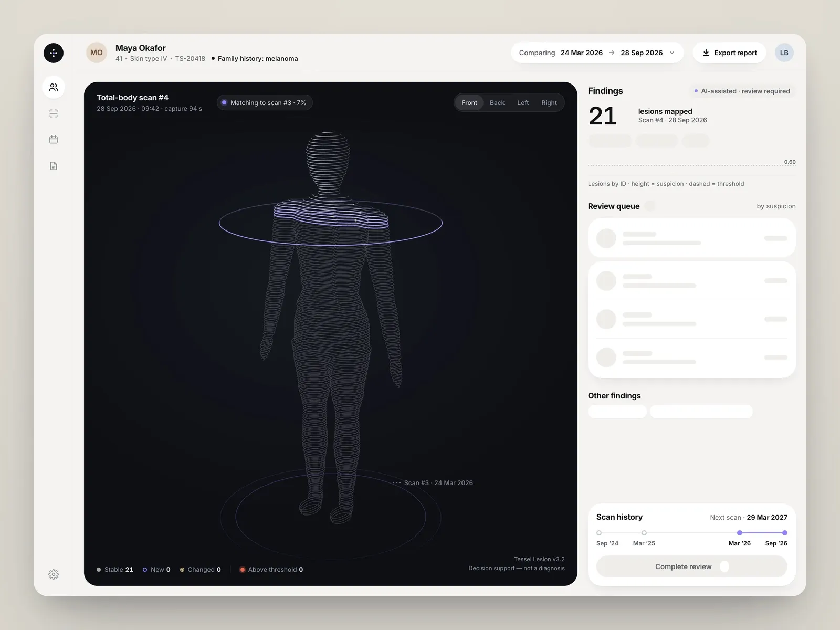Viewport: 840px width, 630px height.
Task: Select the 28 Sep 2026 comparison date
Action: click(x=642, y=52)
